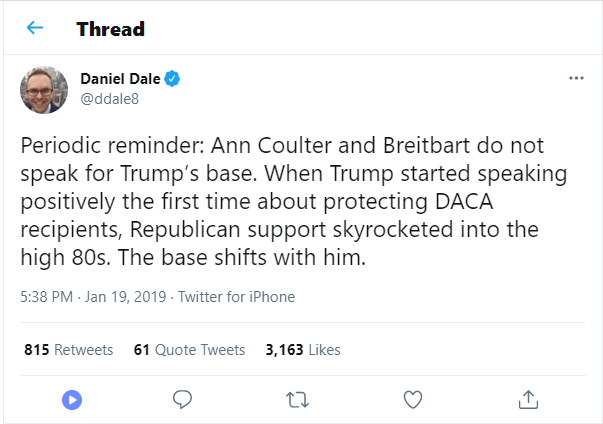Click the Thread header title
Screen dimensions: 603x424
(110, 29)
